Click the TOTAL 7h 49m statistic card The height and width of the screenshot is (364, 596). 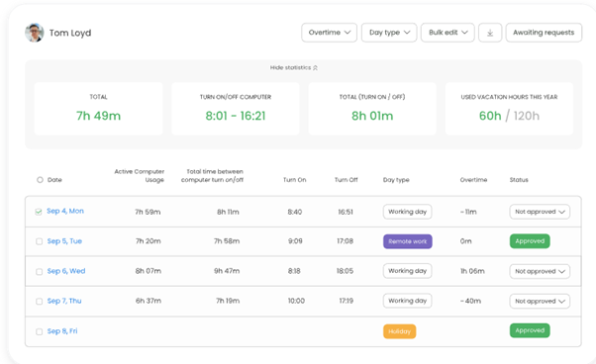(x=98, y=109)
